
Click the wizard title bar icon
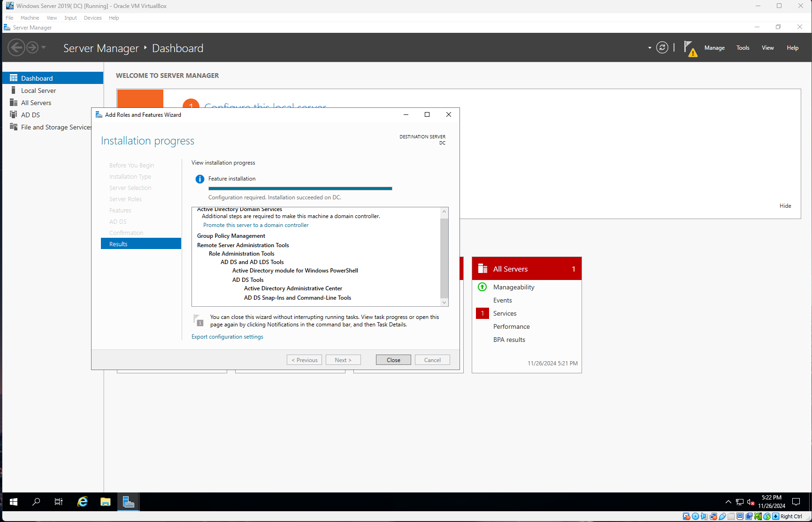coord(99,114)
